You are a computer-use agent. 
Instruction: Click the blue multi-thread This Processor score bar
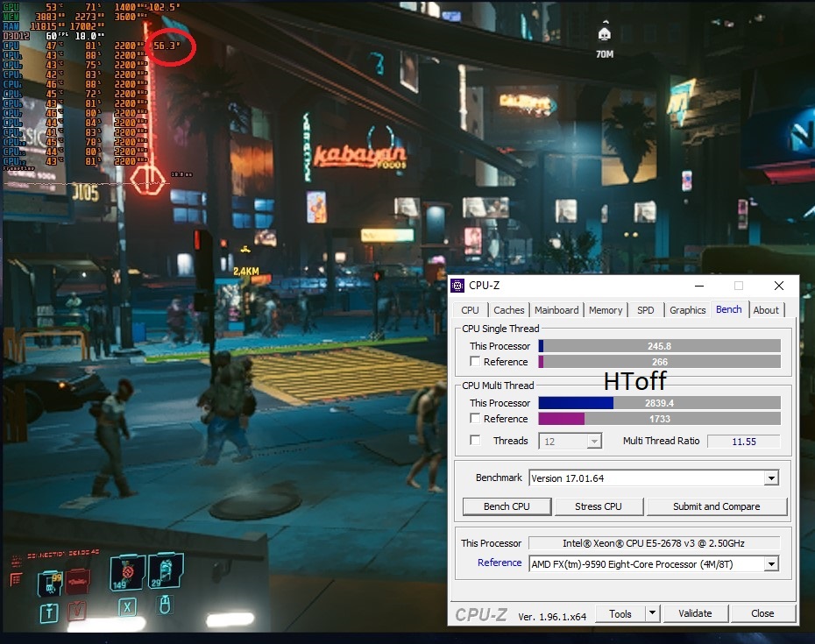click(x=576, y=403)
